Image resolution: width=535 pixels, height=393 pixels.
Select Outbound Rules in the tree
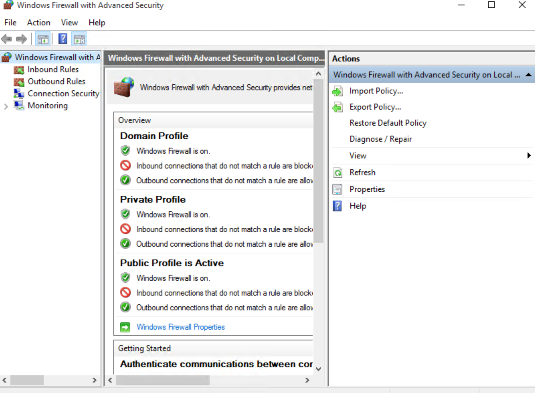(56, 81)
